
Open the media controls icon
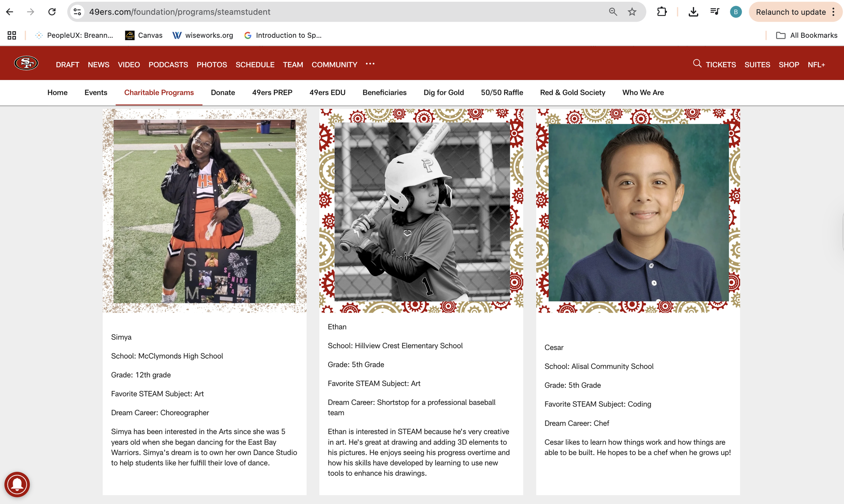coord(715,12)
